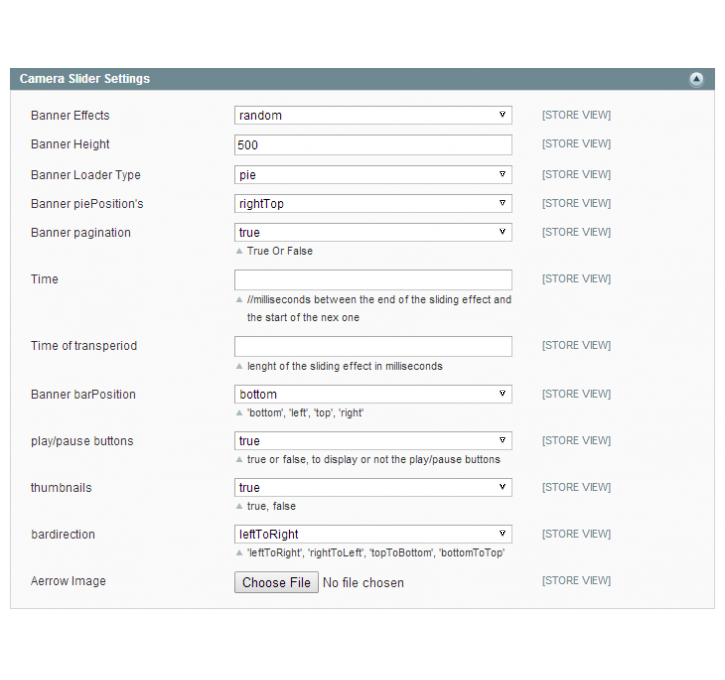Click the Camera Slider Settings header title
The width and height of the screenshot is (725, 680).
pos(85,79)
